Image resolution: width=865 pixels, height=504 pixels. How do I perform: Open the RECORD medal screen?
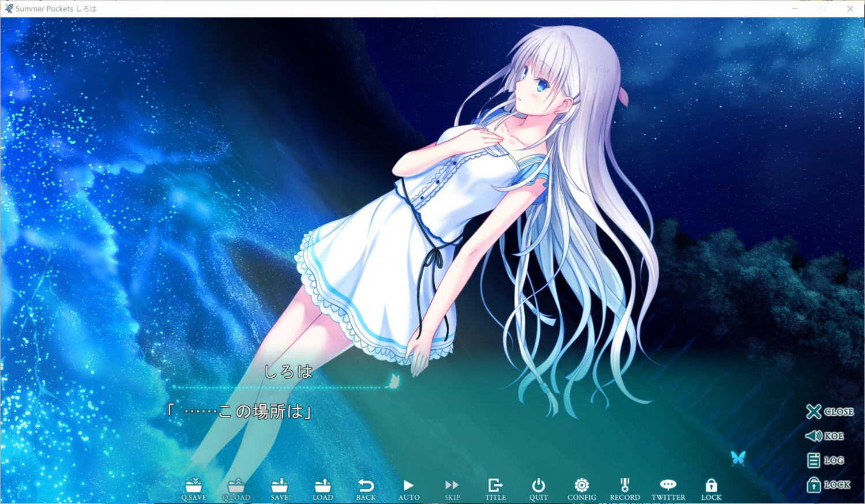click(x=625, y=490)
